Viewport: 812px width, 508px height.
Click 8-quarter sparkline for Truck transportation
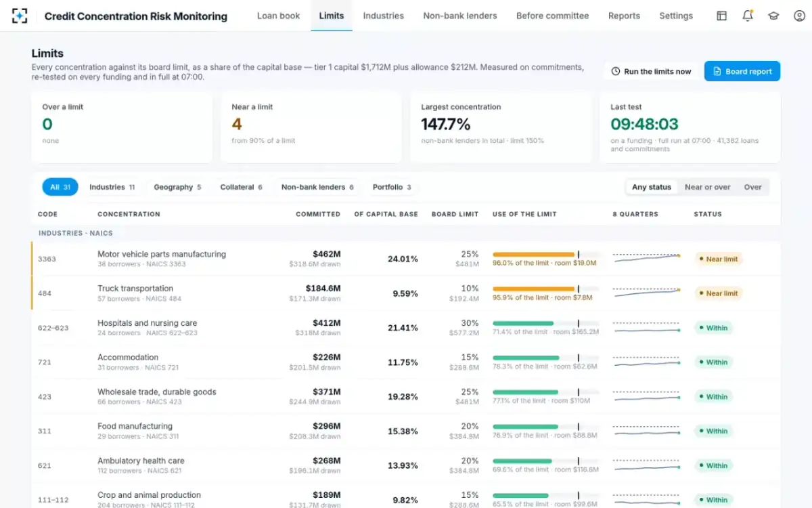click(x=646, y=292)
